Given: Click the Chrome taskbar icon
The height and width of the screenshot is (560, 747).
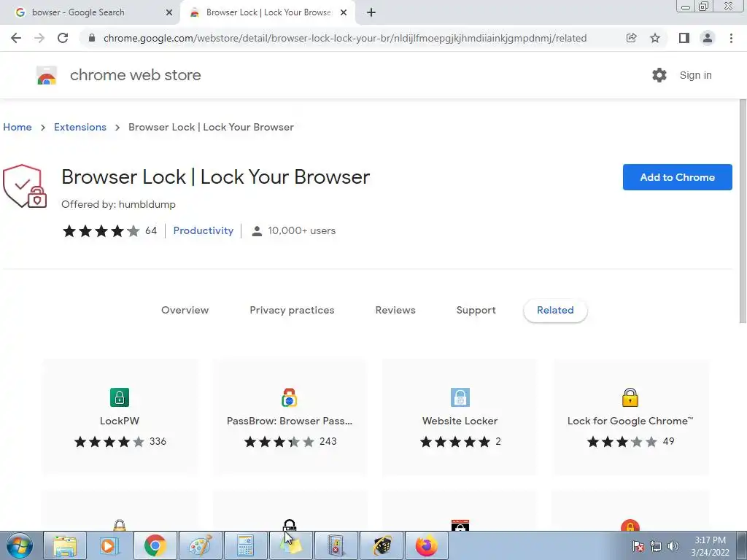Looking at the screenshot, I should coord(155,545).
